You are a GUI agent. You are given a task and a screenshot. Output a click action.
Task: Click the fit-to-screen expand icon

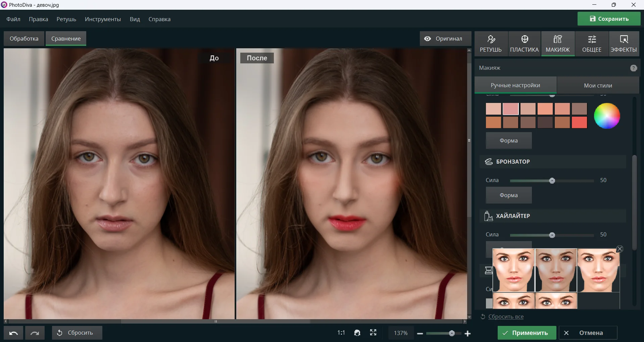click(373, 332)
